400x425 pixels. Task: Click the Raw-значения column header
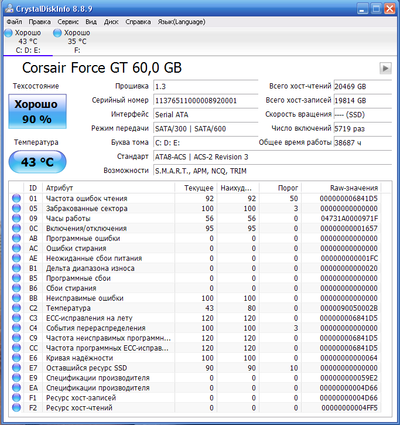pos(342,188)
